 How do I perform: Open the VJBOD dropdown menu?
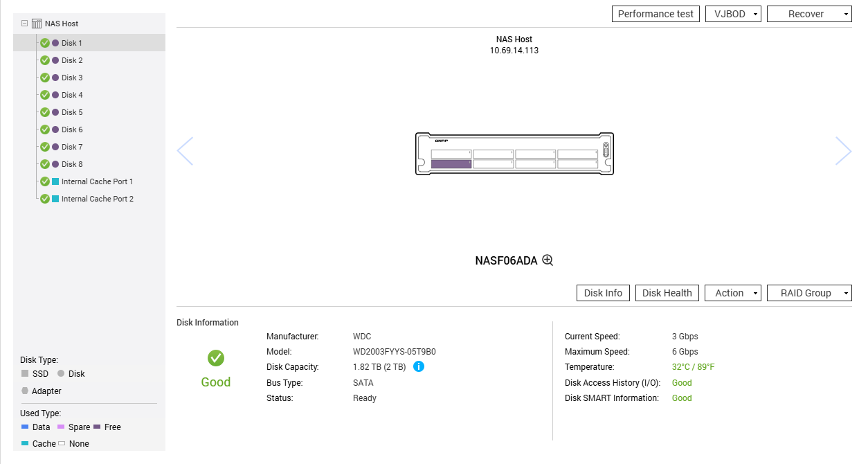tap(734, 14)
